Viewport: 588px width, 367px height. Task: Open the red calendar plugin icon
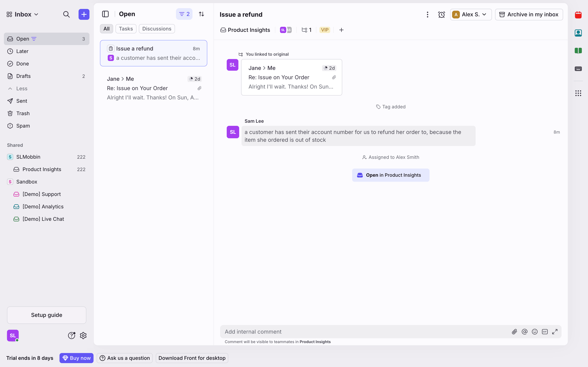(x=578, y=15)
